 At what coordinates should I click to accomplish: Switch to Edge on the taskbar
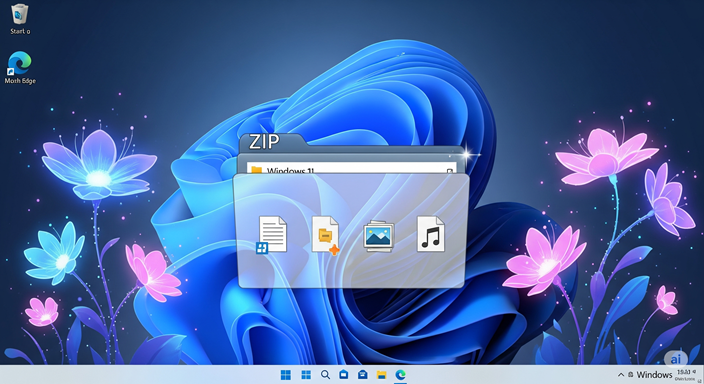(400, 374)
